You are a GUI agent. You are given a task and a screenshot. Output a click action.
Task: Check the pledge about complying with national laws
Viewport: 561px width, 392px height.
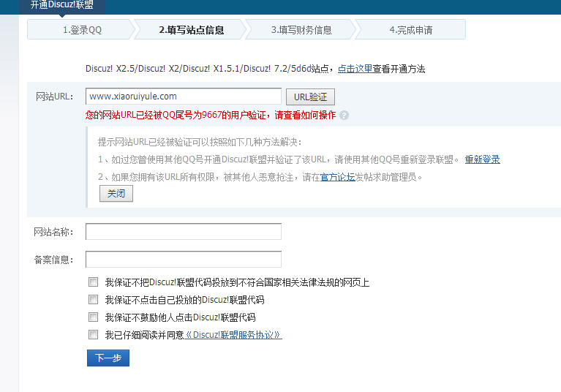point(93,282)
